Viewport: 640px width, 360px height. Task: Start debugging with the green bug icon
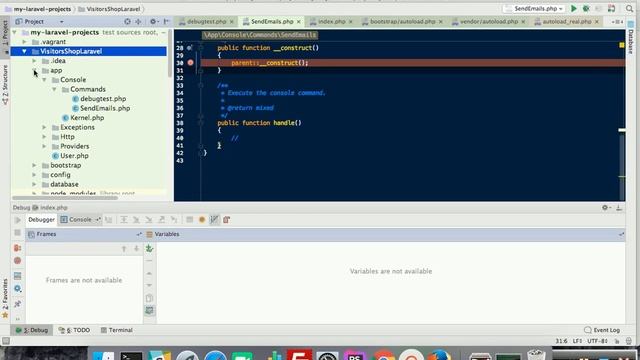(x=586, y=8)
